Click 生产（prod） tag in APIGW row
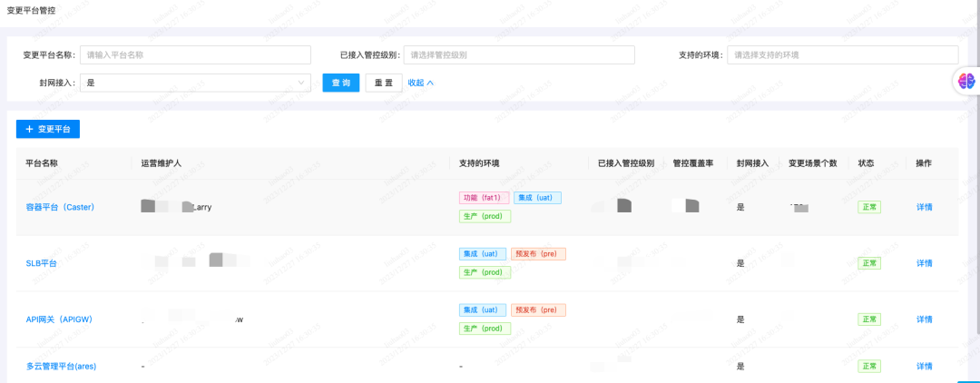This screenshot has width=980, height=383. click(x=485, y=328)
